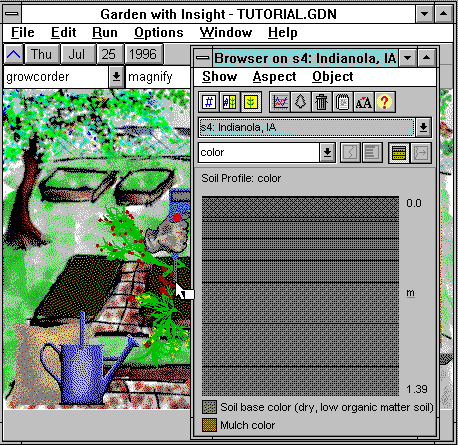Open the s4: Indianola, IA object dropdown
This screenshot has height=445, width=458.
click(423, 127)
